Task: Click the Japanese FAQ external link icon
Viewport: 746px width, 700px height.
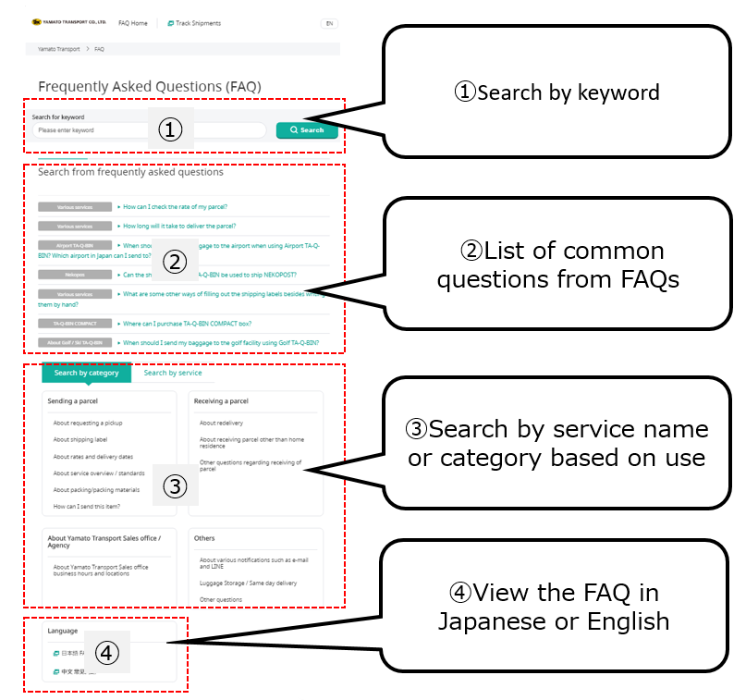Action: [56, 653]
